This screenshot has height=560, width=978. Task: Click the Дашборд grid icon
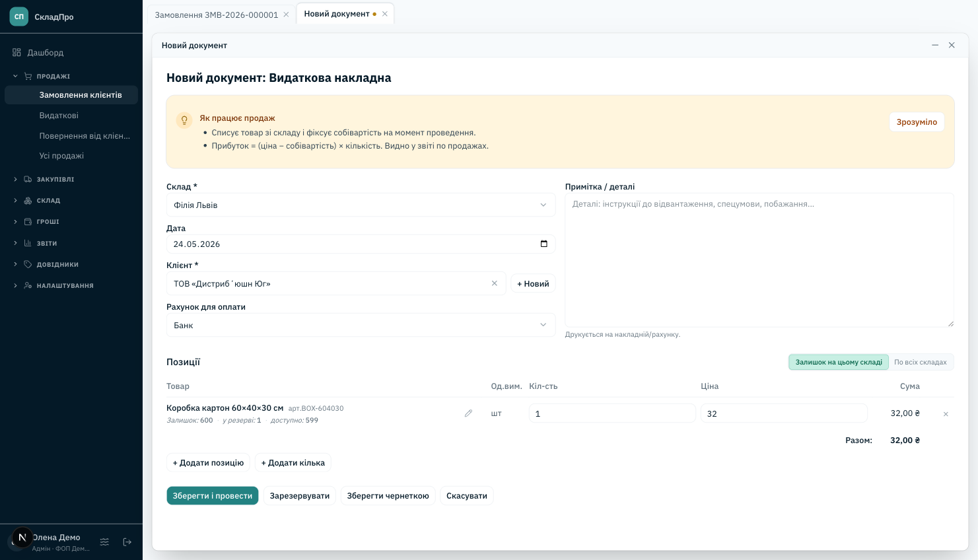coord(17,52)
